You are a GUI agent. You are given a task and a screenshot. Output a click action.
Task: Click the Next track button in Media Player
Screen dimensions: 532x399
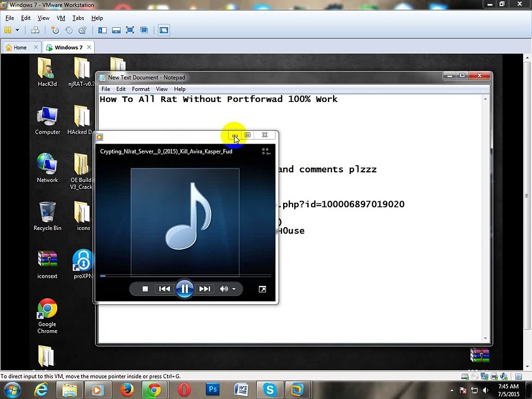point(204,289)
